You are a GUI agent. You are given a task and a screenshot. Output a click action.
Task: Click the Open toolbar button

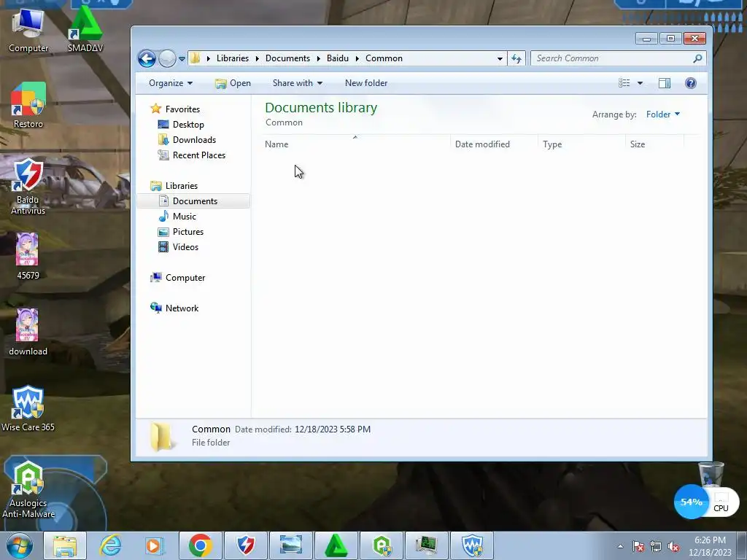(x=233, y=83)
